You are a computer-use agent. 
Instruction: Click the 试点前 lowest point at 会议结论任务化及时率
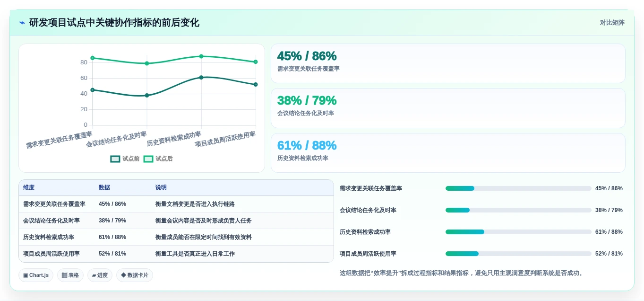(x=147, y=95)
